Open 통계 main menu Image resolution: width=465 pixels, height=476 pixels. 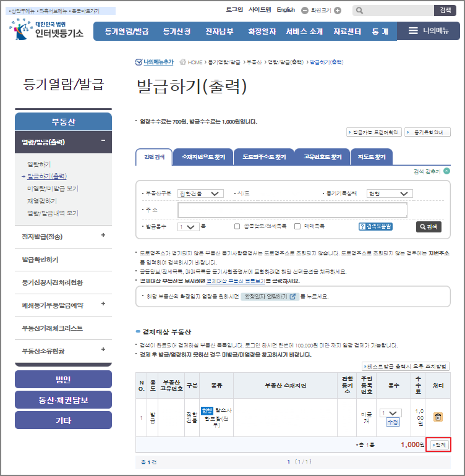tap(380, 32)
